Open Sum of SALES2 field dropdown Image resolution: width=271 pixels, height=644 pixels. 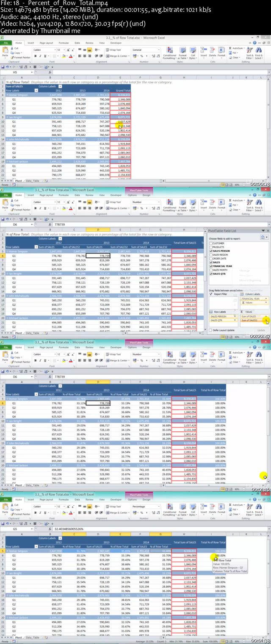coord(267,321)
